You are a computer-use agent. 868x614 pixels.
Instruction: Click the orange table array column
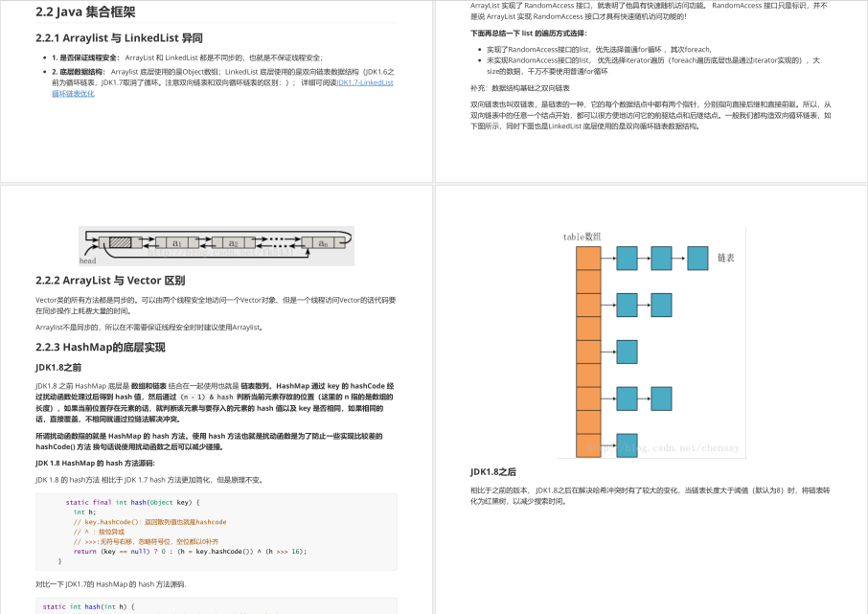point(588,352)
